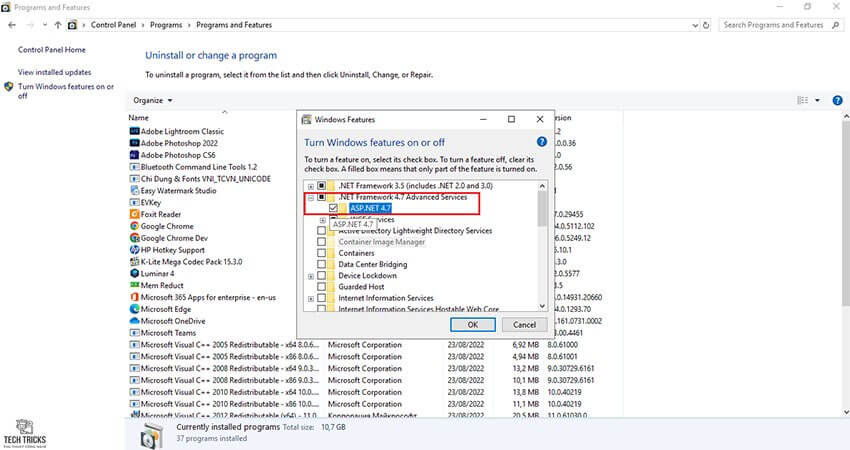Open address bar history dropdown

[x=695, y=25]
